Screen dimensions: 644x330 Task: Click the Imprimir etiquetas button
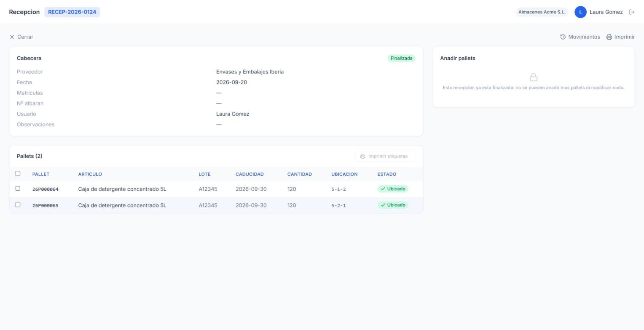point(385,156)
